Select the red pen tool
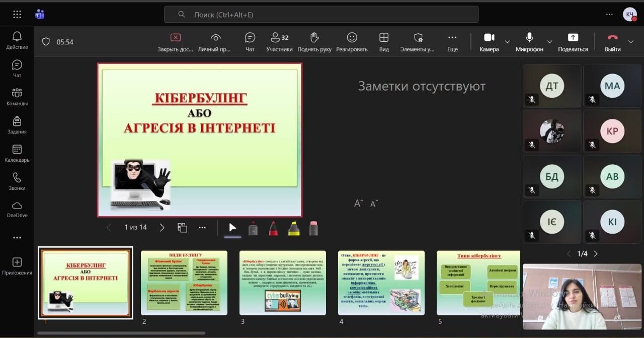 pyautogui.click(x=273, y=228)
